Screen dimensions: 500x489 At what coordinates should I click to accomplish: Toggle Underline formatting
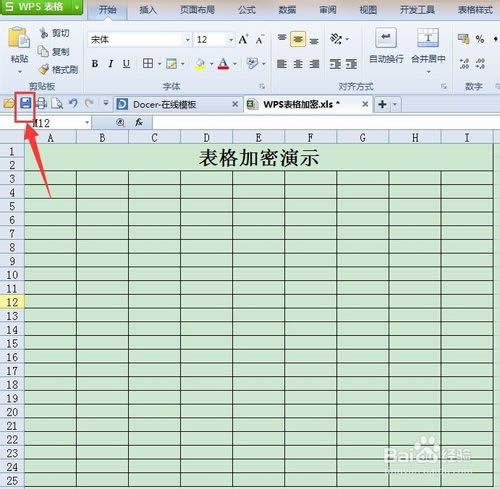(126, 63)
